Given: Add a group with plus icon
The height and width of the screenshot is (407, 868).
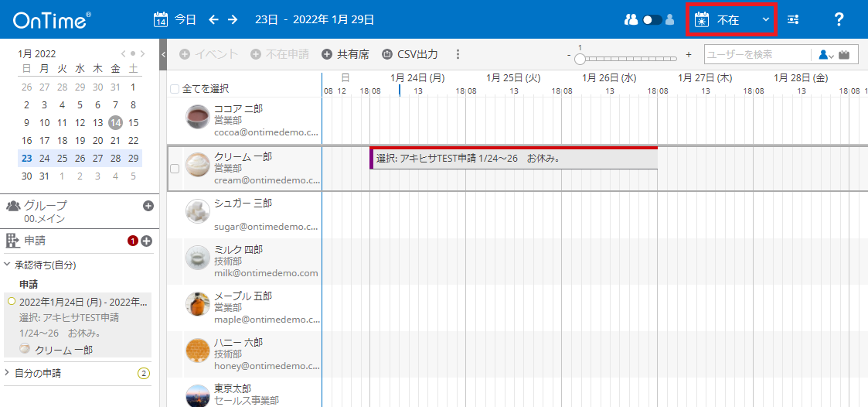Looking at the screenshot, I should point(148,206).
